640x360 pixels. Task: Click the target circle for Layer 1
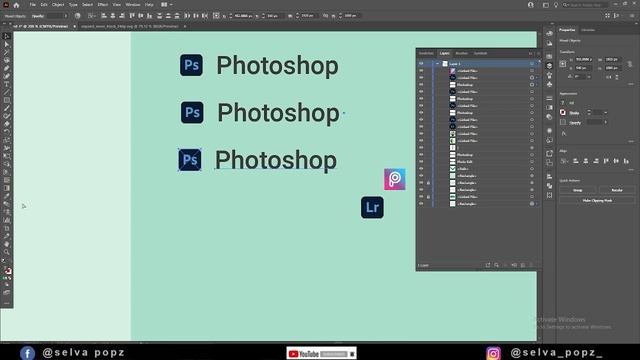[532, 64]
